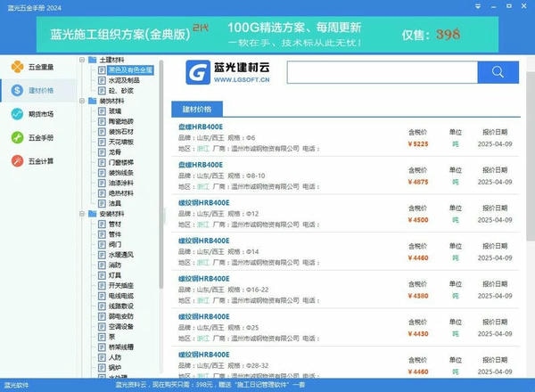Switch to the 建材价格 tab
The width and height of the screenshot is (535, 392).
[x=197, y=109]
